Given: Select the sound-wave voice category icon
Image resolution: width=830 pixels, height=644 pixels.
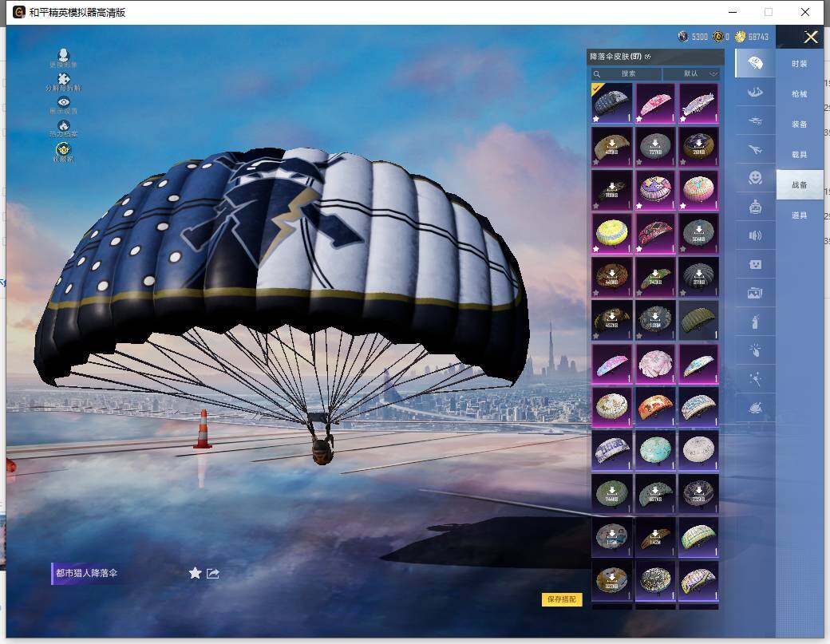Looking at the screenshot, I should coord(755,235).
